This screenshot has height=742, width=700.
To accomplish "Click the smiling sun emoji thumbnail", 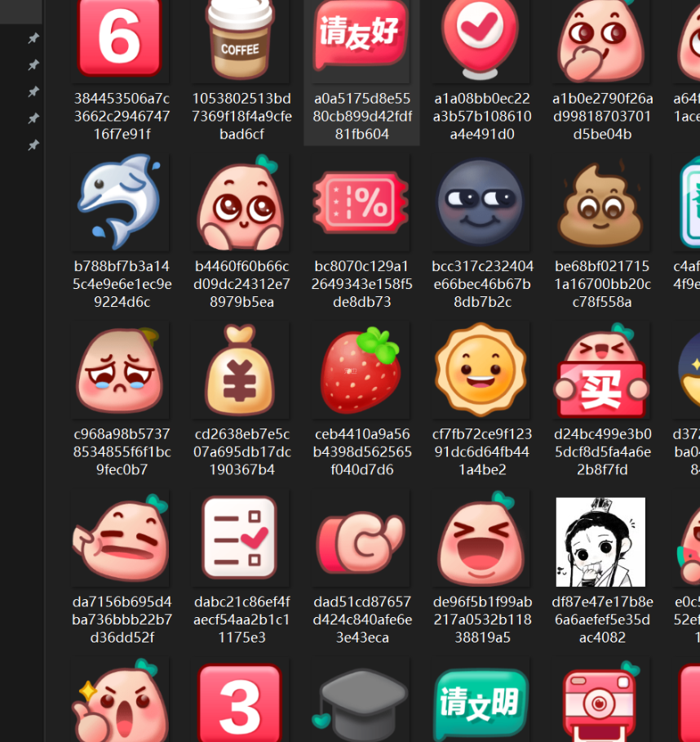I will (481, 371).
